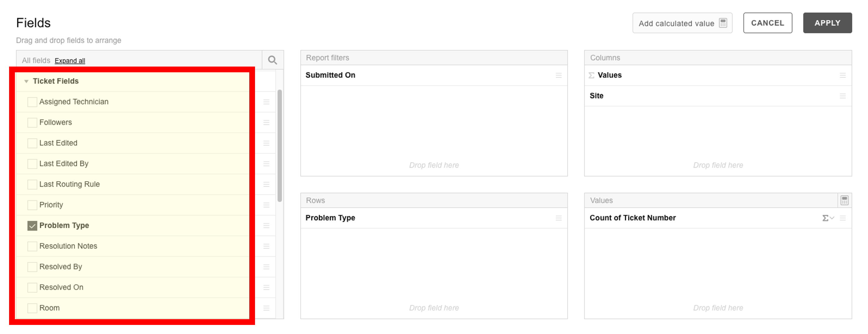Screen dimensions: 868x334
Task: Click Add calculated value button
Action: [x=682, y=23]
